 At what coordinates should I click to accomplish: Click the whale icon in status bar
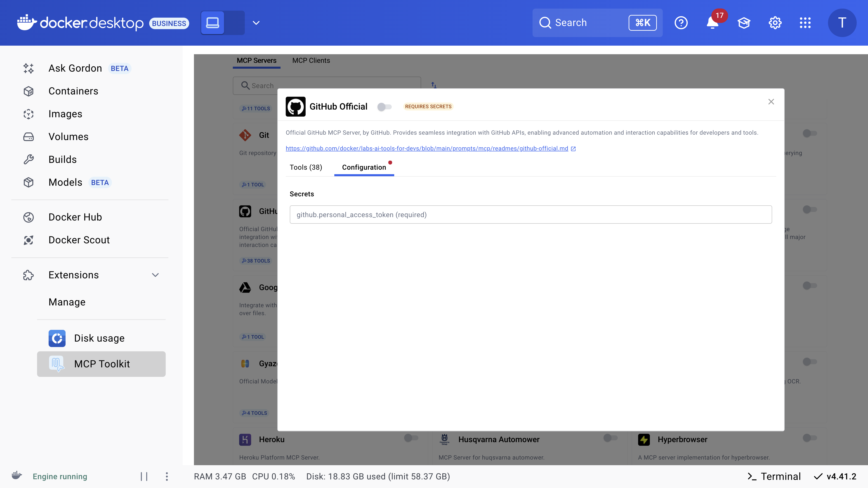pyautogui.click(x=17, y=476)
